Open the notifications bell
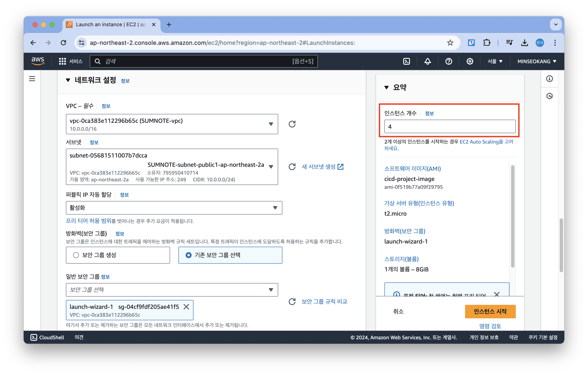 coord(427,61)
